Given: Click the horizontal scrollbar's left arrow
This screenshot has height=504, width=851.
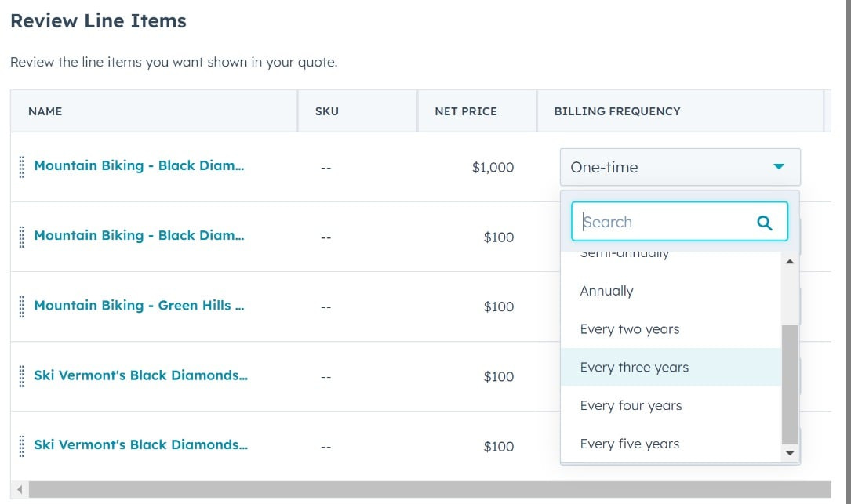Looking at the screenshot, I should tap(20, 489).
